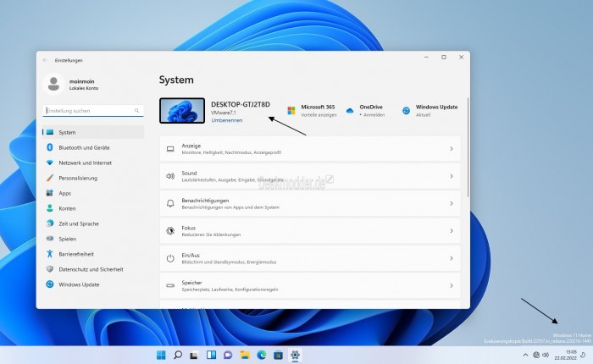593x364 pixels.
Task: Click the Barrierefreiheit accessibility icon
Action: (50, 253)
